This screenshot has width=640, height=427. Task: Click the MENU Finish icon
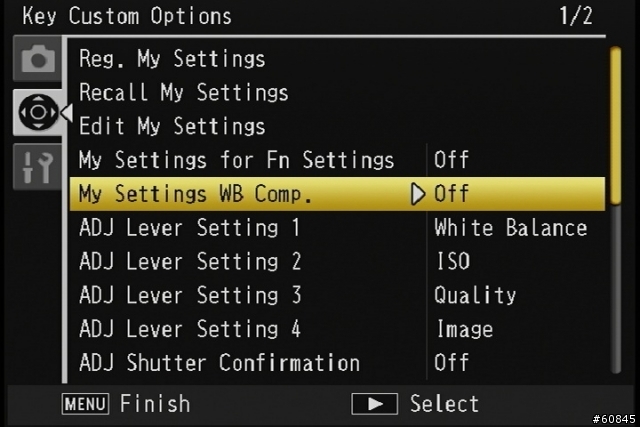pyautogui.click(x=85, y=404)
